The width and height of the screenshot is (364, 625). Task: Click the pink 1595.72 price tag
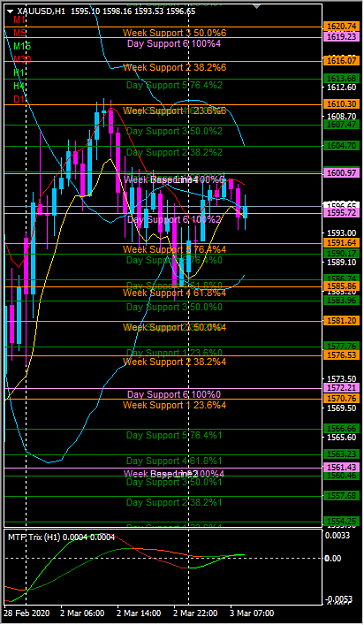[342, 213]
